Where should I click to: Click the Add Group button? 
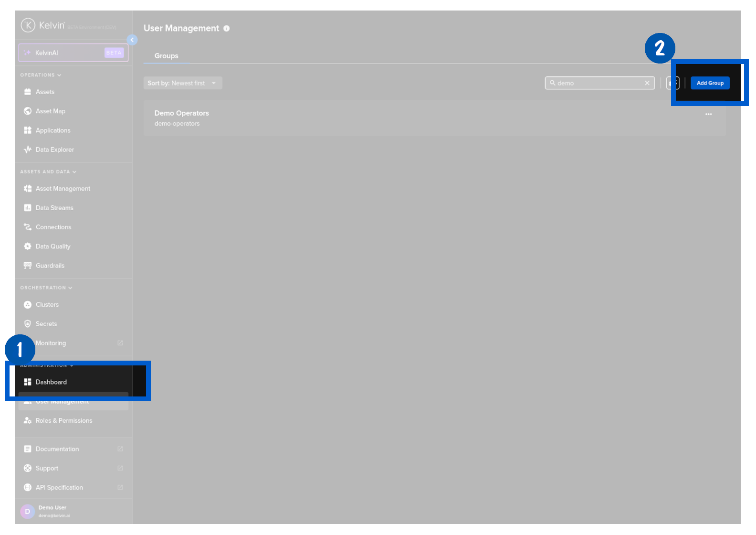710,83
